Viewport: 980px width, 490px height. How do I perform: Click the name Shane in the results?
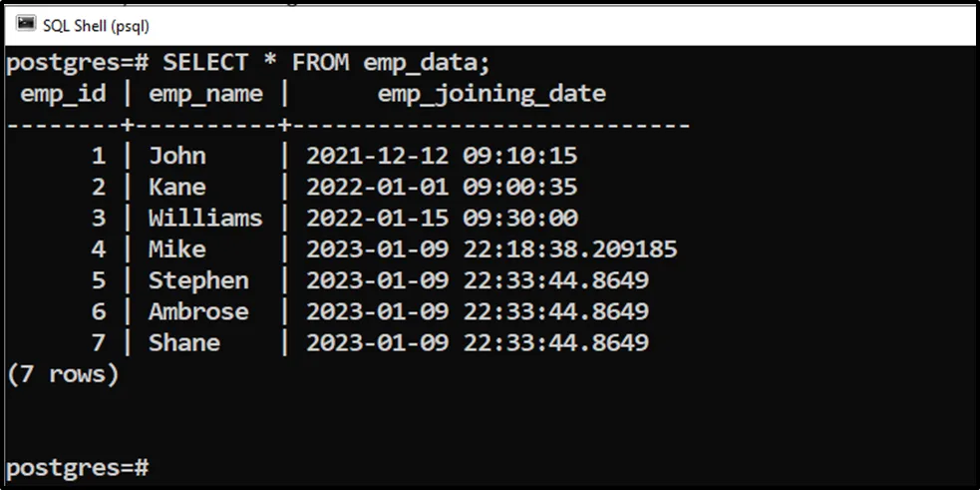point(184,342)
